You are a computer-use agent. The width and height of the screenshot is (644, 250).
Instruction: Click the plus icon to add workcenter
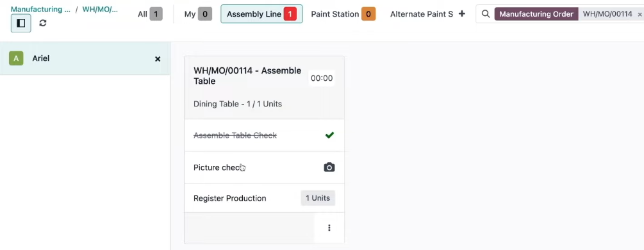(461, 13)
